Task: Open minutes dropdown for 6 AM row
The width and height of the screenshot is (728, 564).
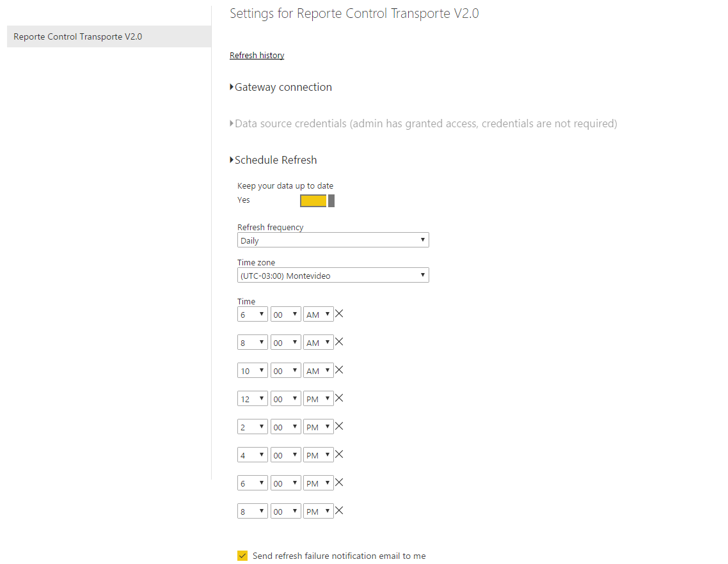Action: (285, 314)
